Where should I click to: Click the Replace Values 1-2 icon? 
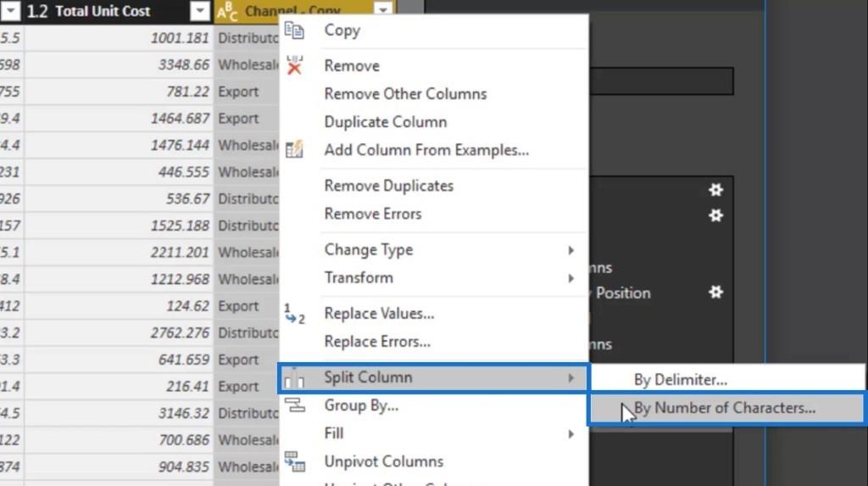pos(294,314)
